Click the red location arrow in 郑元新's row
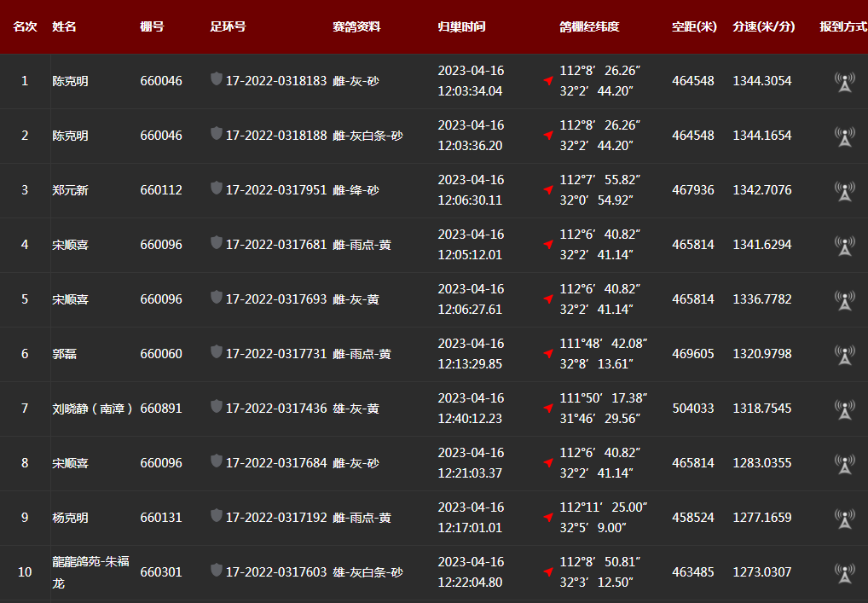868x603 pixels. tap(548, 189)
